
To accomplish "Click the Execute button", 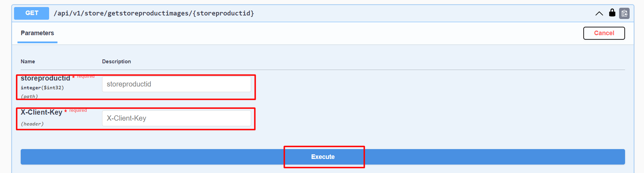I will pyautogui.click(x=323, y=157).
